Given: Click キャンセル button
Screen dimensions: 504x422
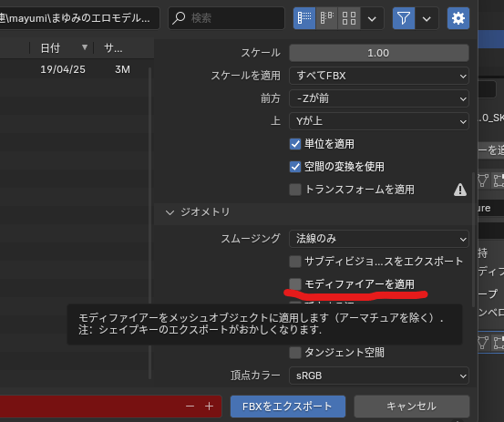Looking at the screenshot, I should tap(411, 407).
